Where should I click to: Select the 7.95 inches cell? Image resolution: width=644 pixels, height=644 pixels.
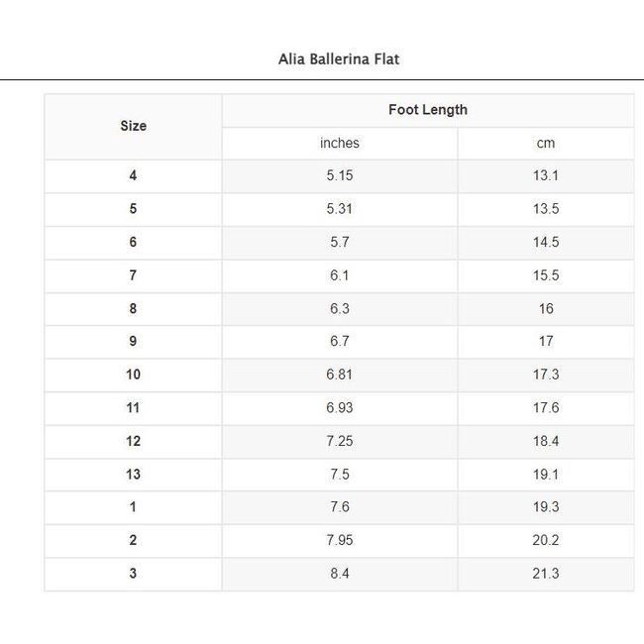[339, 540]
